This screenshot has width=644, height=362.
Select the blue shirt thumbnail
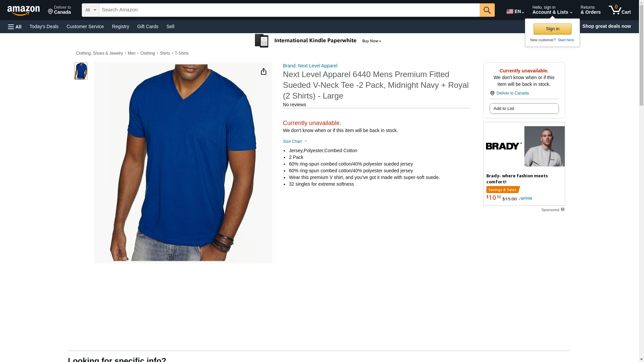(80, 71)
